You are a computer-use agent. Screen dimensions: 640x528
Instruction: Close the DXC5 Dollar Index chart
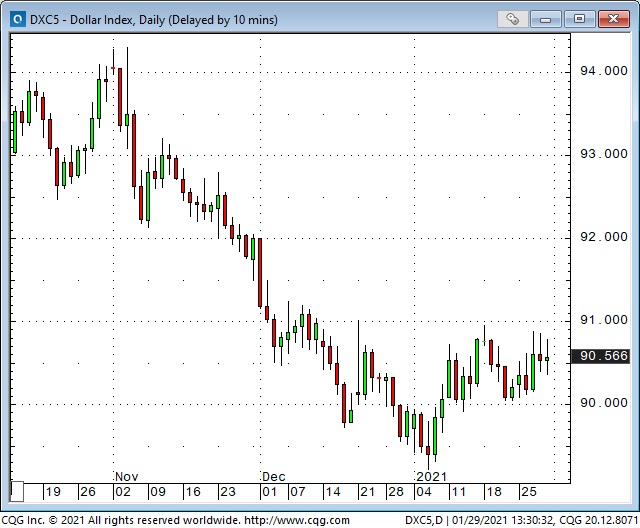pos(613,19)
